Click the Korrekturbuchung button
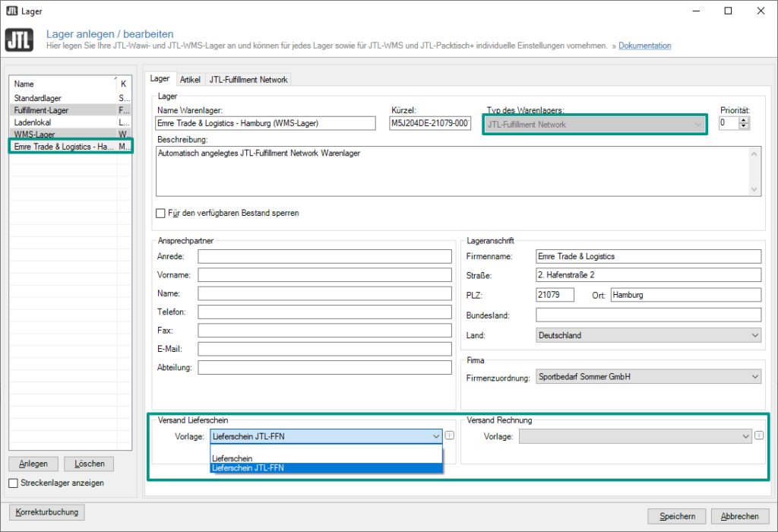The image size is (778, 532). point(46,511)
